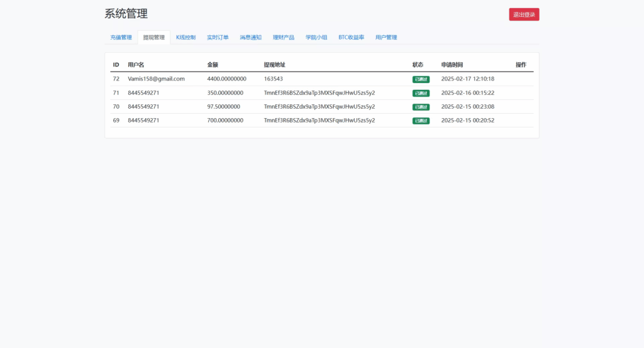The width and height of the screenshot is (644, 348).
Task: Navigate to the 用户管理 tab
Action: (386, 38)
